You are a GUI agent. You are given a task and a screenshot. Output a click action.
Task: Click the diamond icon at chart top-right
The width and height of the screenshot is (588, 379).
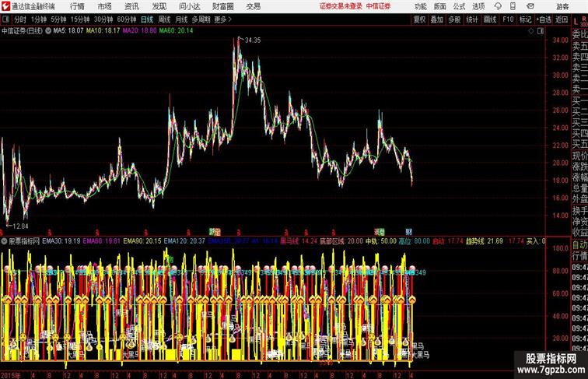(x=531, y=31)
